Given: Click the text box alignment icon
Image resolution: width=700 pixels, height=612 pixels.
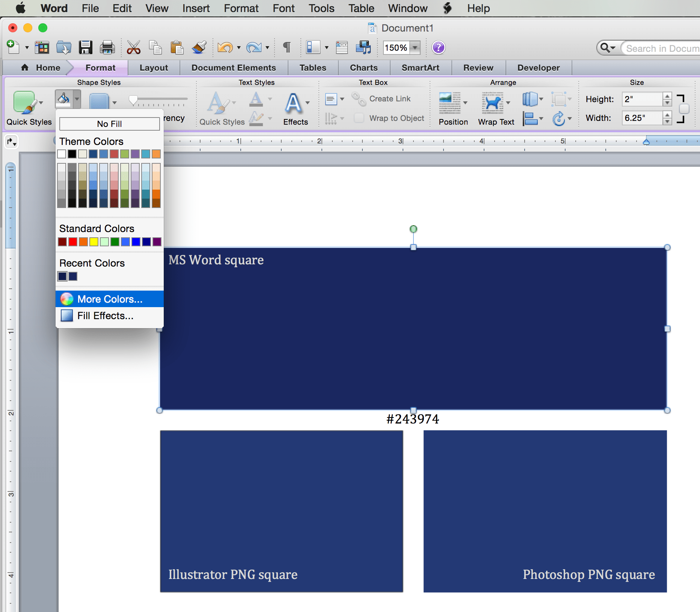Looking at the screenshot, I should coord(331,99).
